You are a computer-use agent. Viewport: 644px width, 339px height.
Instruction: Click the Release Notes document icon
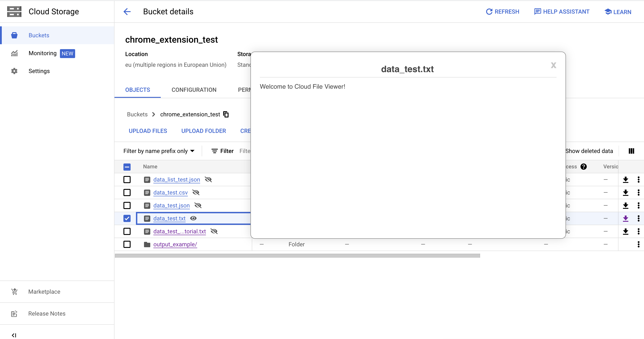pos(14,314)
